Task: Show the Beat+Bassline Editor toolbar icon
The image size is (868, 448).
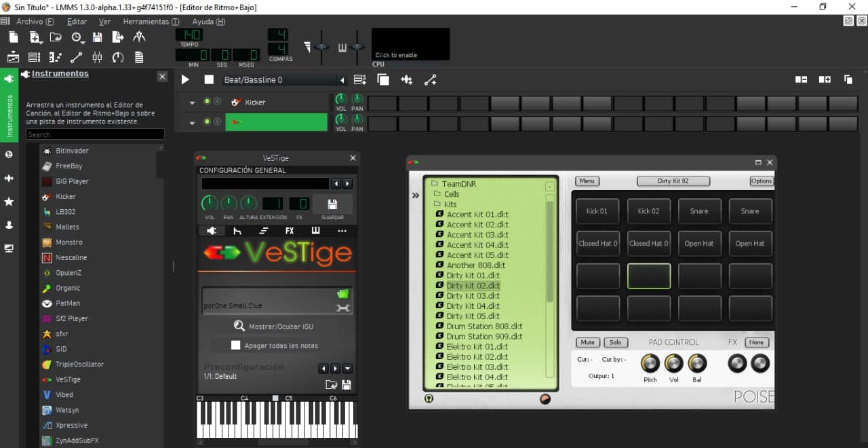Action: [34, 58]
